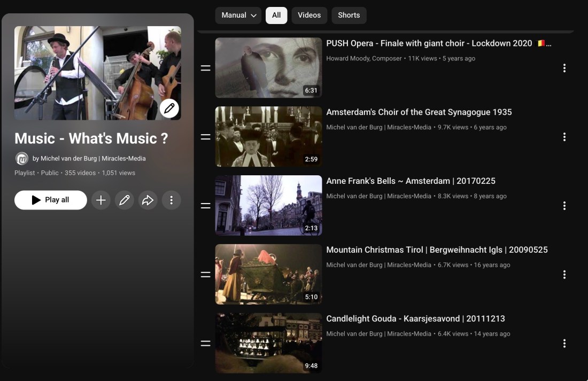Open options menu for Anne Frank's Bells video

click(x=564, y=206)
